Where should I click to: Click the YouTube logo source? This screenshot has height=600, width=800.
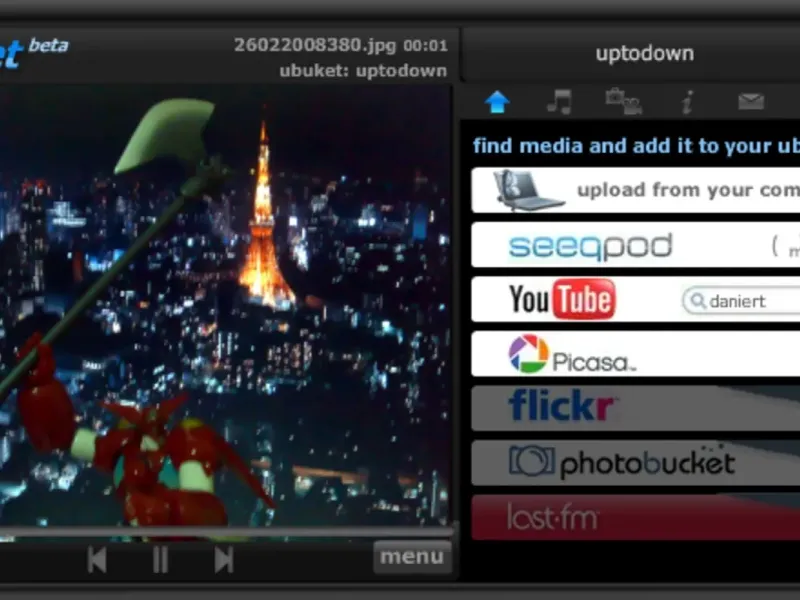(562, 299)
